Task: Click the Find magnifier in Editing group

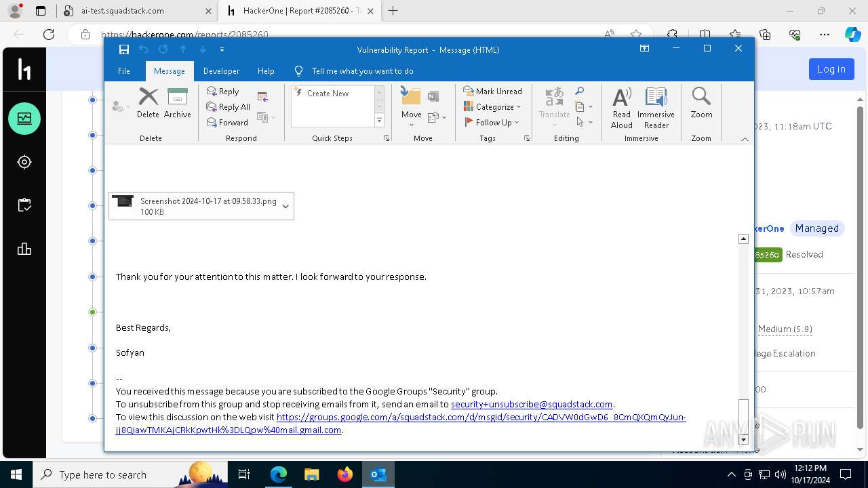Action: 579,91
